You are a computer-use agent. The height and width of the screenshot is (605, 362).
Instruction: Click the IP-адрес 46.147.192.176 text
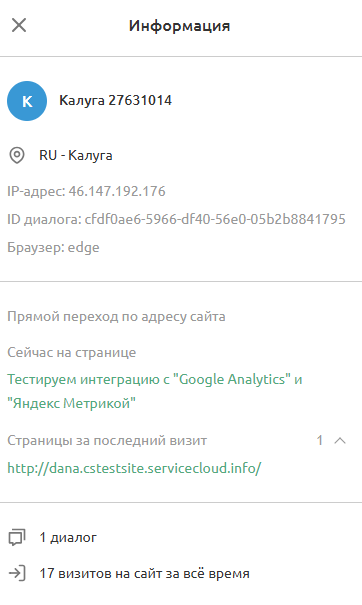(x=86, y=191)
